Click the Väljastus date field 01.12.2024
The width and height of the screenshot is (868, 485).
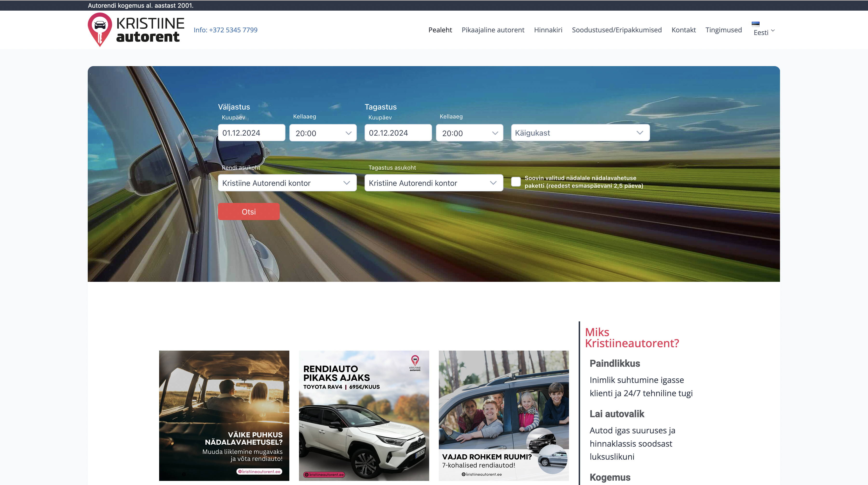click(x=251, y=132)
